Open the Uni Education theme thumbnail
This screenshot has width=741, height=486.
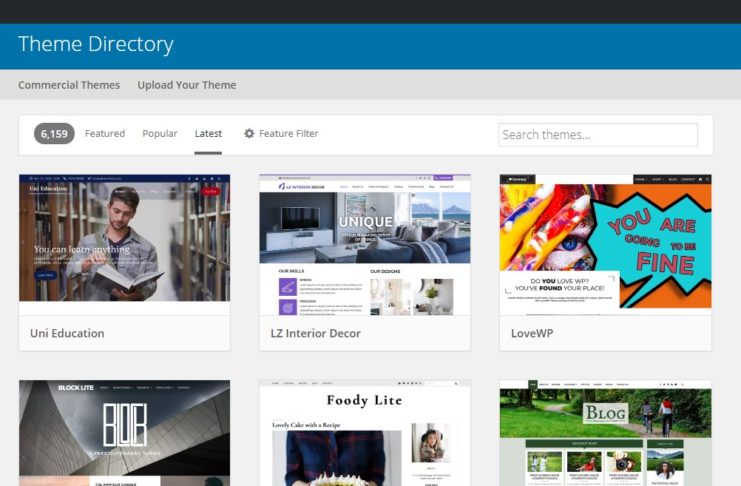(x=125, y=244)
